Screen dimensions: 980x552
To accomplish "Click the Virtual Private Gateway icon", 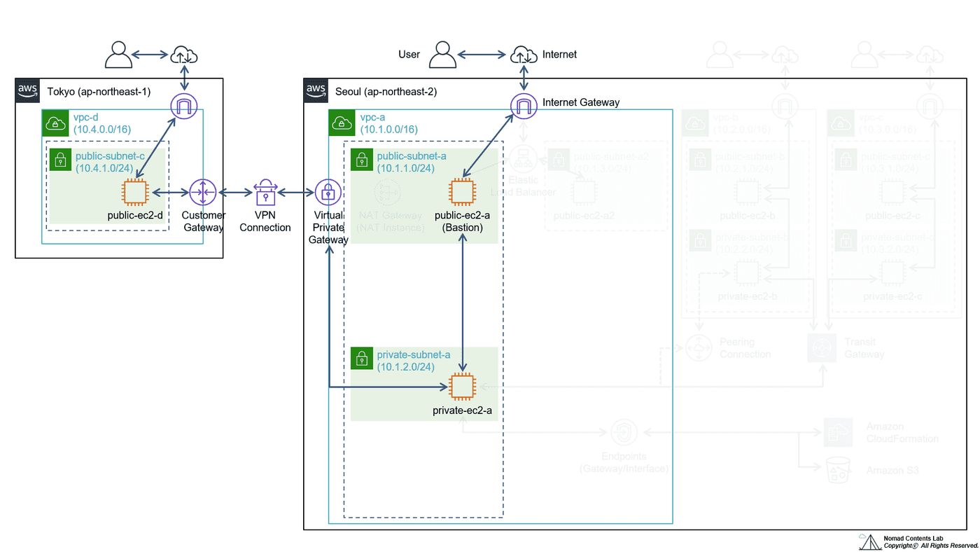I will [328, 192].
